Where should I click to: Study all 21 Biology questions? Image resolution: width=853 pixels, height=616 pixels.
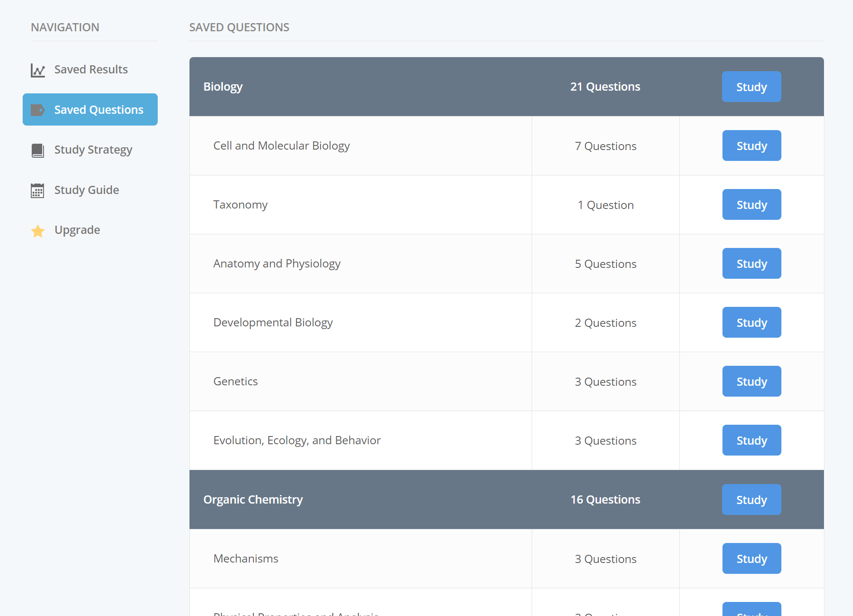click(751, 87)
